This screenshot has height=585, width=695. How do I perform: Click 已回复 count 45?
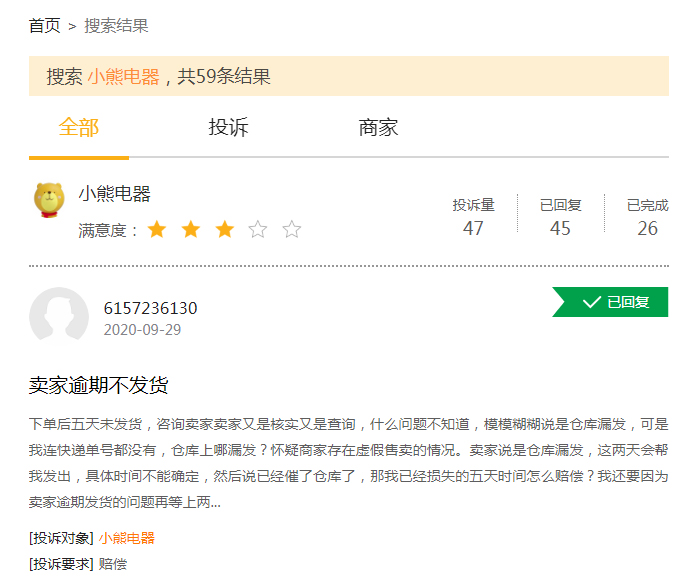[x=560, y=228]
